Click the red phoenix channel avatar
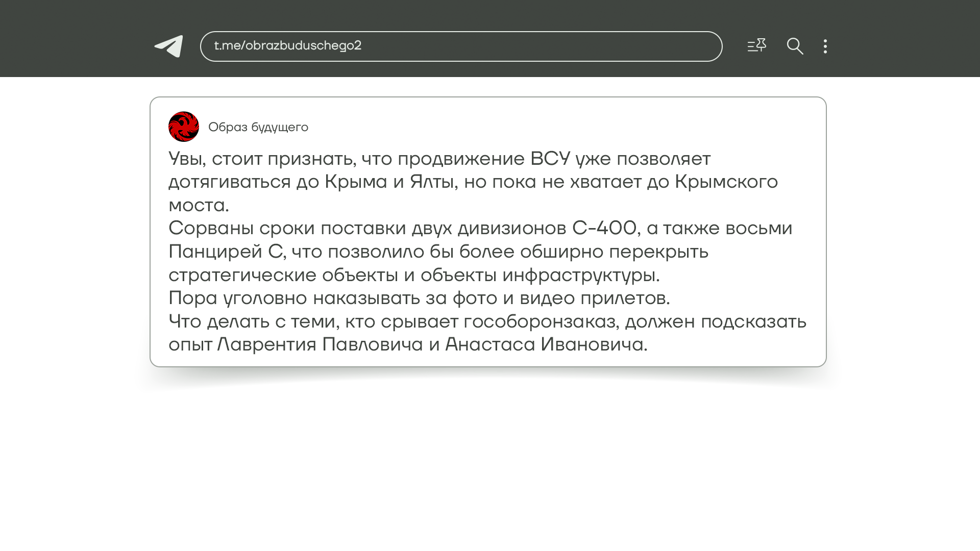 point(184,127)
